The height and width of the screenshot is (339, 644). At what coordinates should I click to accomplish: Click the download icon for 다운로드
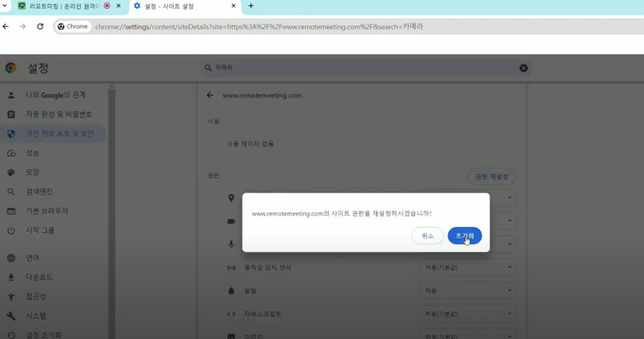coord(11,278)
